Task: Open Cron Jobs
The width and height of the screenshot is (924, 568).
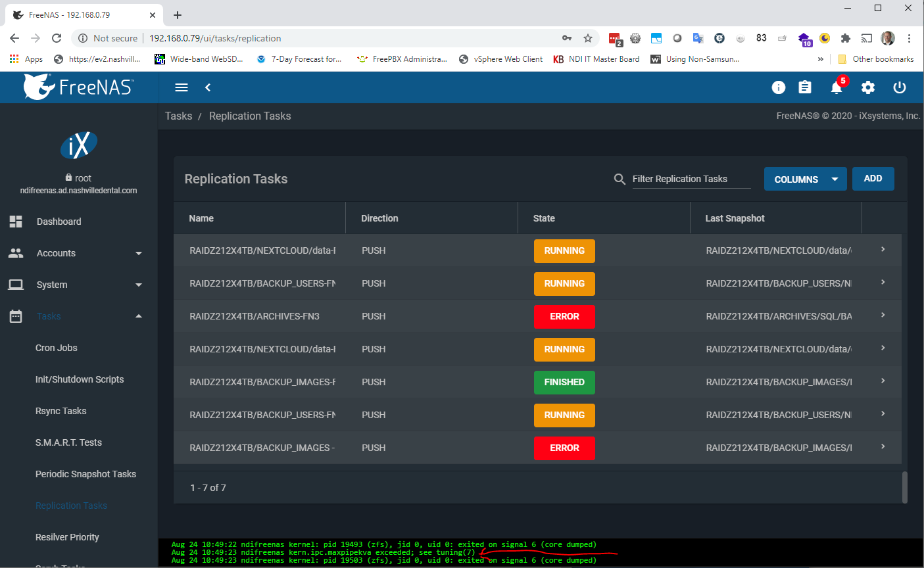Action: [x=57, y=348]
